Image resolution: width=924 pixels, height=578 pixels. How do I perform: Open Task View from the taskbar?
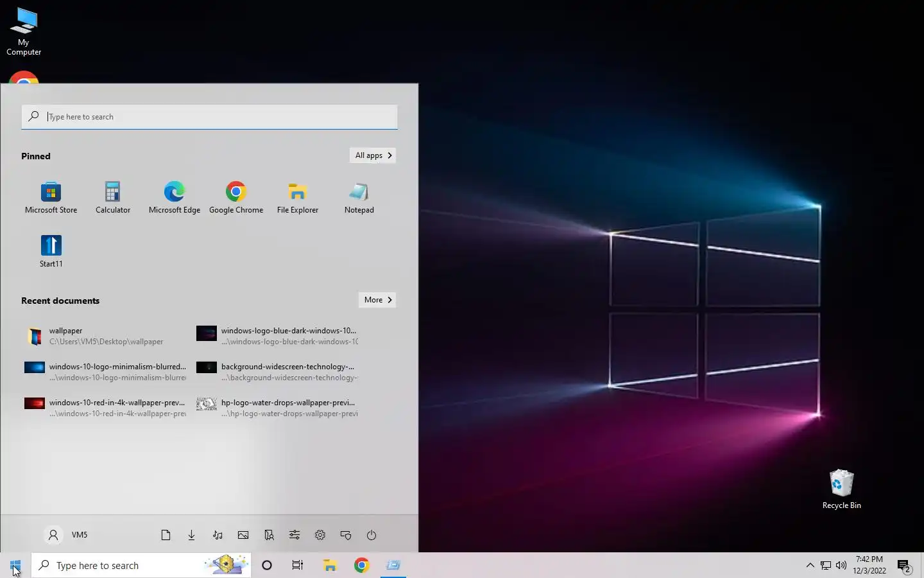[x=298, y=565]
